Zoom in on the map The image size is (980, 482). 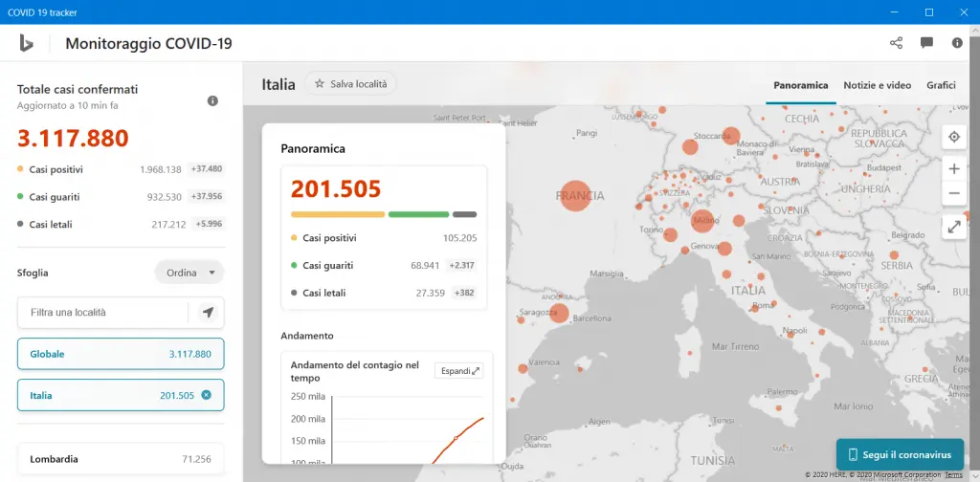[954, 168]
